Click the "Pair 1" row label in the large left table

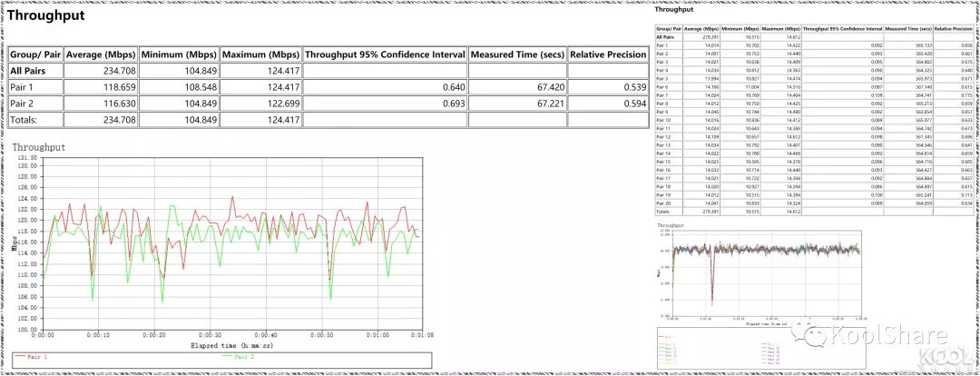pos(23,87)
